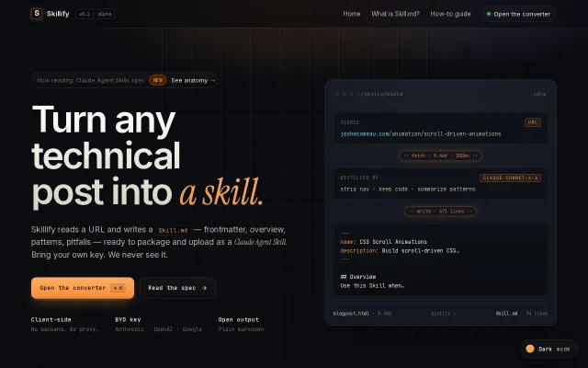The image size is (588, 368).
Task: Click the ## Overview heading in output
Action: tap(358, 277)
